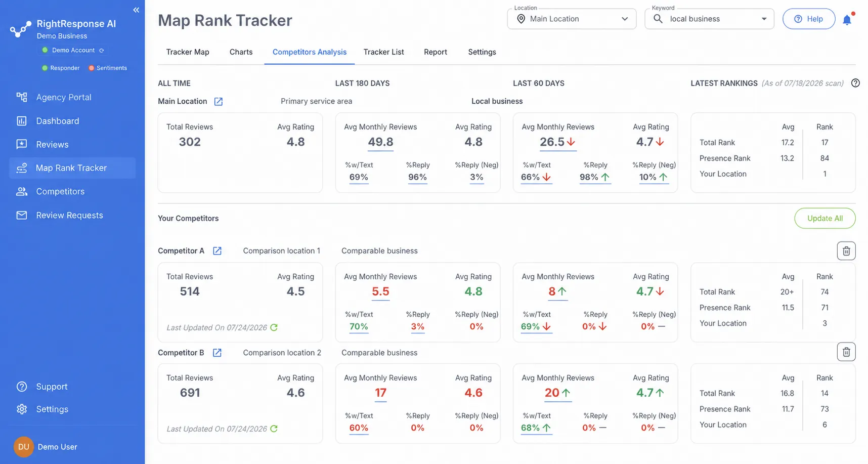Click Competitor B Total Rank avg 16.8
The height and width of the screenshot is (464, 868).
tap(788, 394)
